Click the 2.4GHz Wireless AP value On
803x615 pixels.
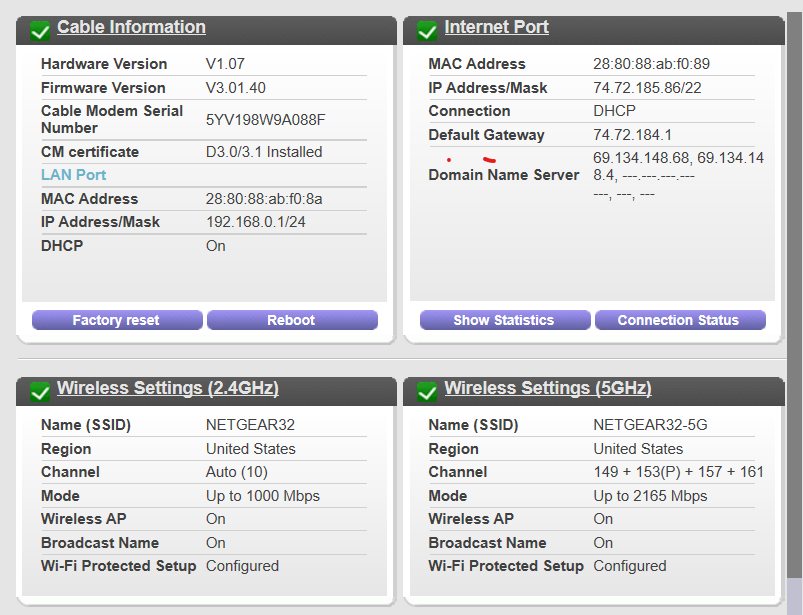point(216,519)
